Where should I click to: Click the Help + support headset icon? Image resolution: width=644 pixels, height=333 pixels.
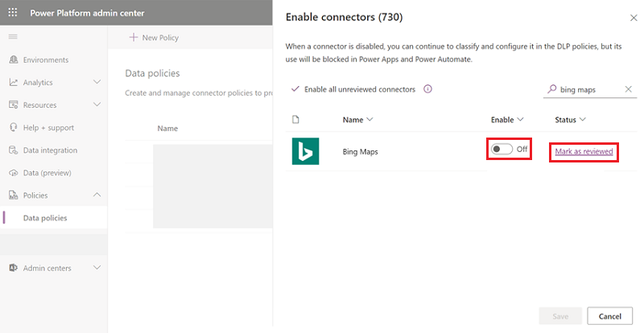point(14,128)
